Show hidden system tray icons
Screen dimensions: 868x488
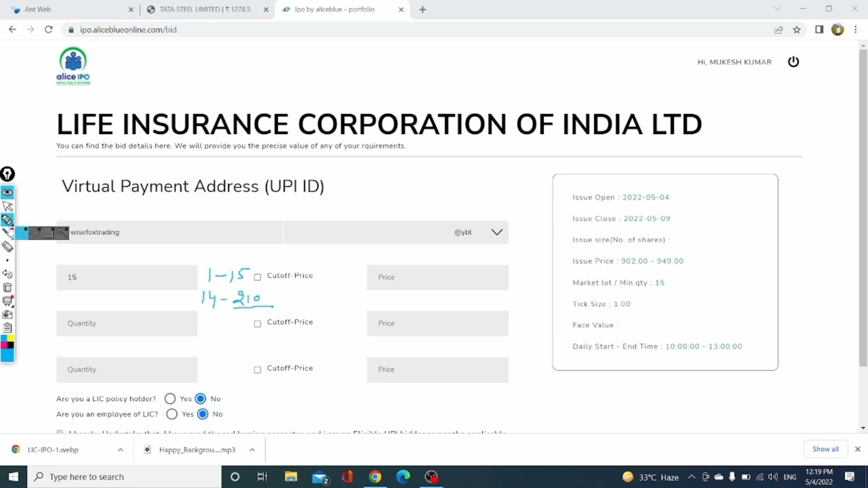point(691,477)
